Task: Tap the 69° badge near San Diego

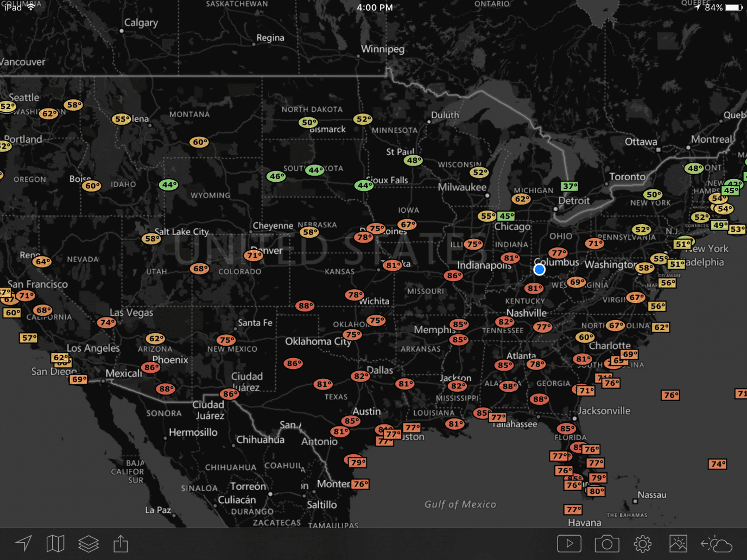Action: (78, 379)
